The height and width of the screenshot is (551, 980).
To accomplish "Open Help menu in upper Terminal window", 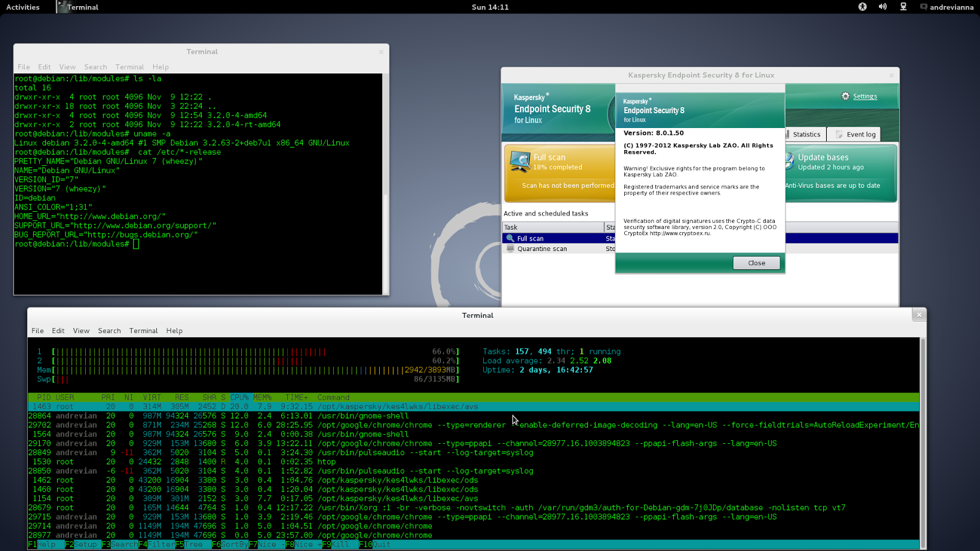I will point(160,67).
